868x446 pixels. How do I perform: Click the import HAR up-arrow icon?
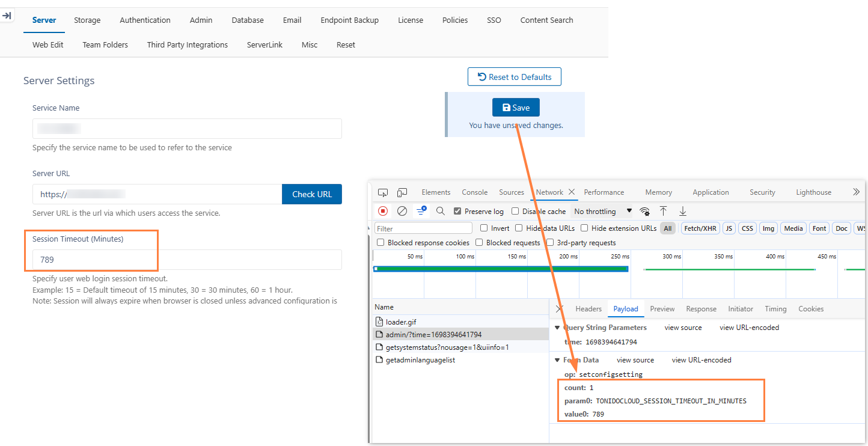point(664,211)
